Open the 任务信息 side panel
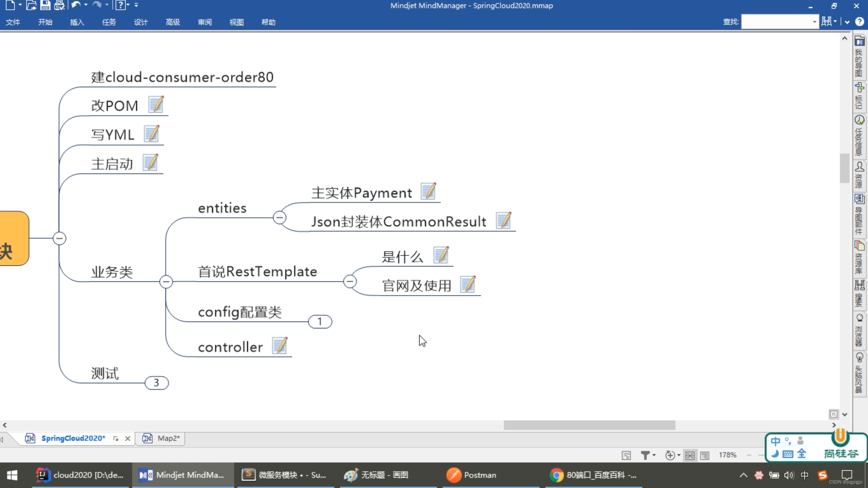The width and height of the screenshot is (868, 488). point(859,135)
